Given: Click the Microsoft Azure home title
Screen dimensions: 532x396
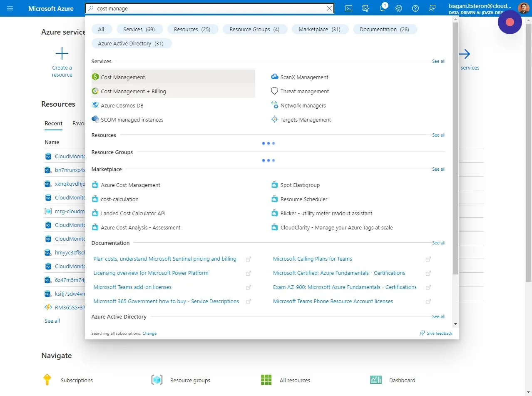Looking at the screenshot, I should [x=51, y=8].
